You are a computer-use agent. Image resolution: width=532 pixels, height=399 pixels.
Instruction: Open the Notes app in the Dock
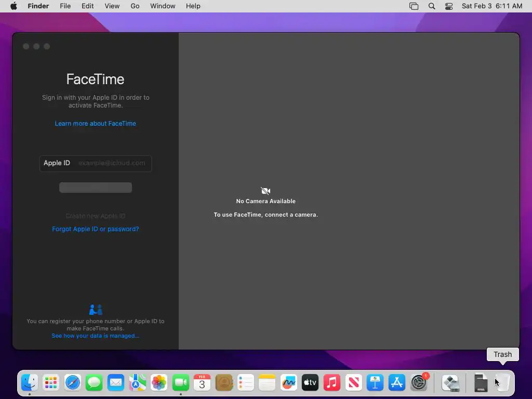coord(267,383)
